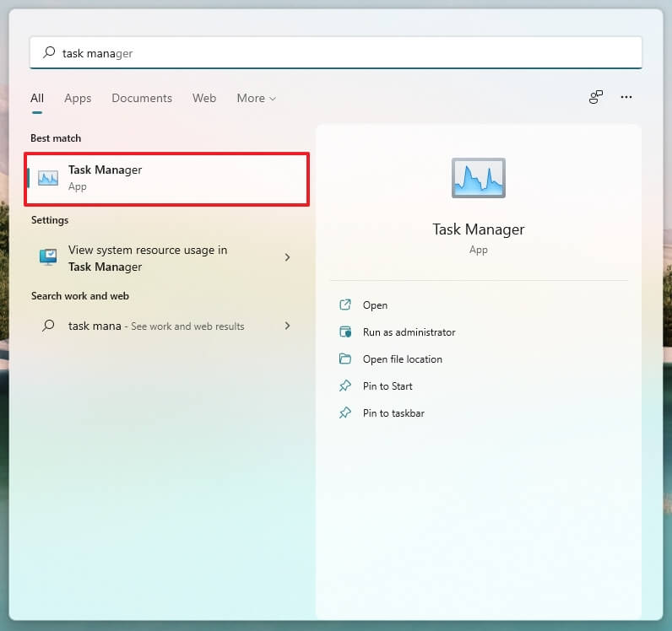
Task: Click the pin icon next to Pin to taskbar
Action: (x=345, y=413)
